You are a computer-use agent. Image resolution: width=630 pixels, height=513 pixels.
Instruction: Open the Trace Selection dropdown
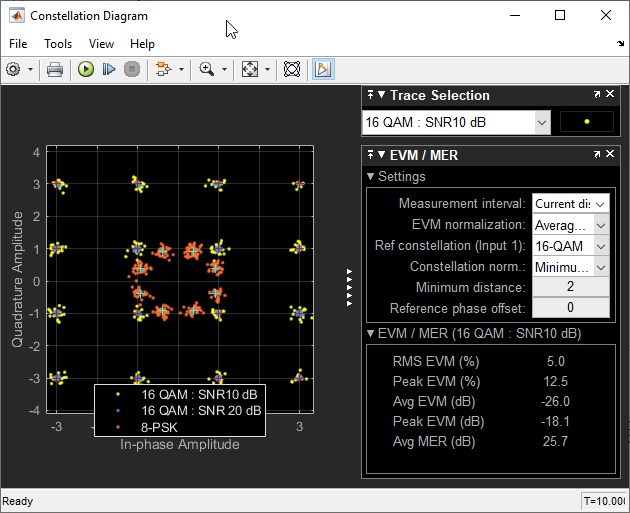[542, 122]
